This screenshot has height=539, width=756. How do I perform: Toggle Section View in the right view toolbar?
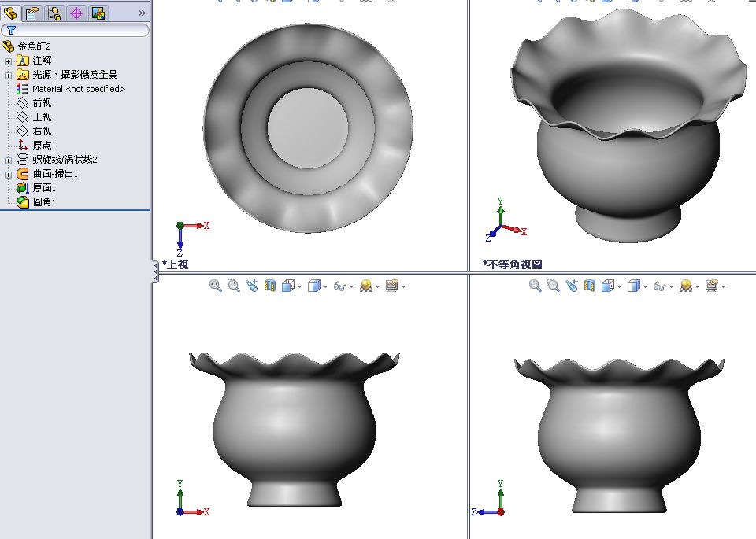(x=590, y=286)
